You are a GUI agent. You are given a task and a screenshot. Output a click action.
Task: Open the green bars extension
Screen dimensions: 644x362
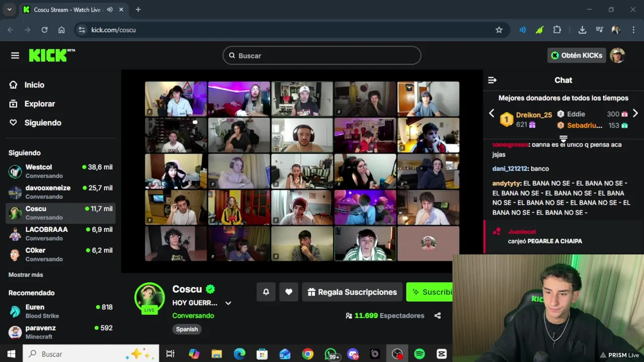(x=539, y=30)
